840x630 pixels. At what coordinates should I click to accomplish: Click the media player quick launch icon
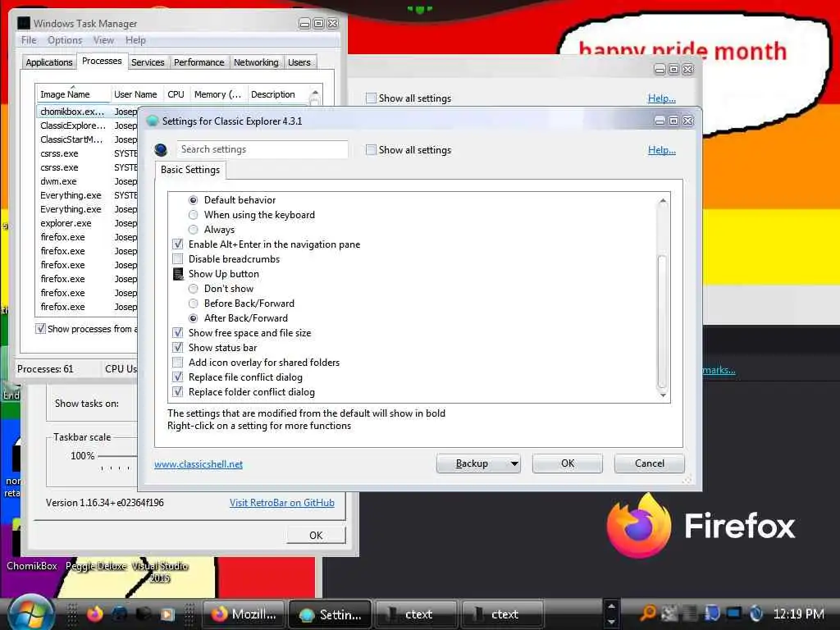pyautogui.click(x=167, y=614)
